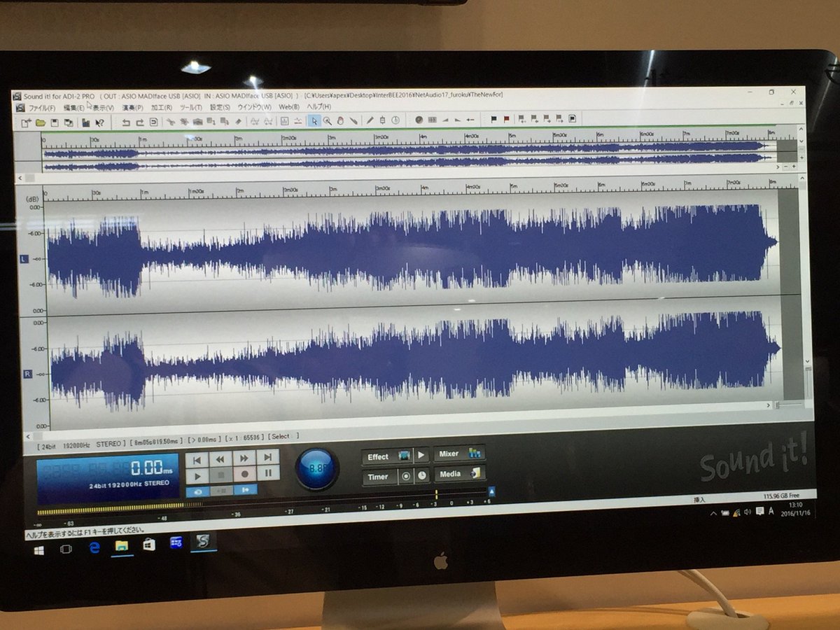Click the R channel label

[x=27, y=373]
